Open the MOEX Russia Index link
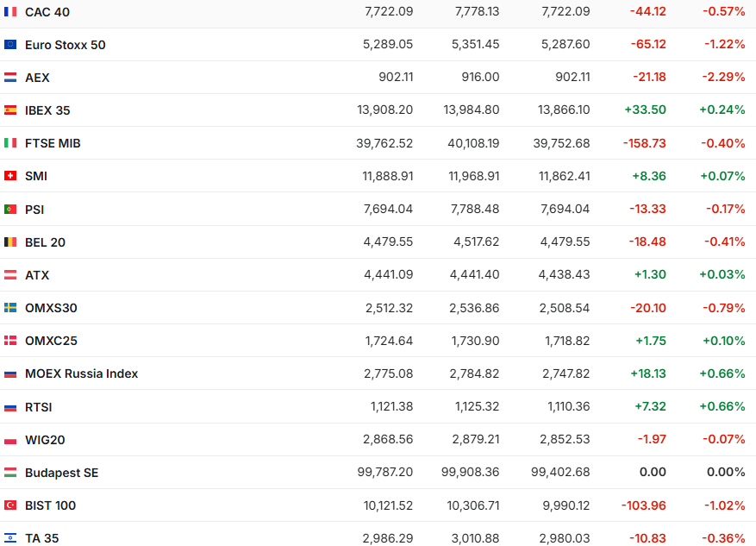This screenshot has height=546, width=756. (81, 373)
